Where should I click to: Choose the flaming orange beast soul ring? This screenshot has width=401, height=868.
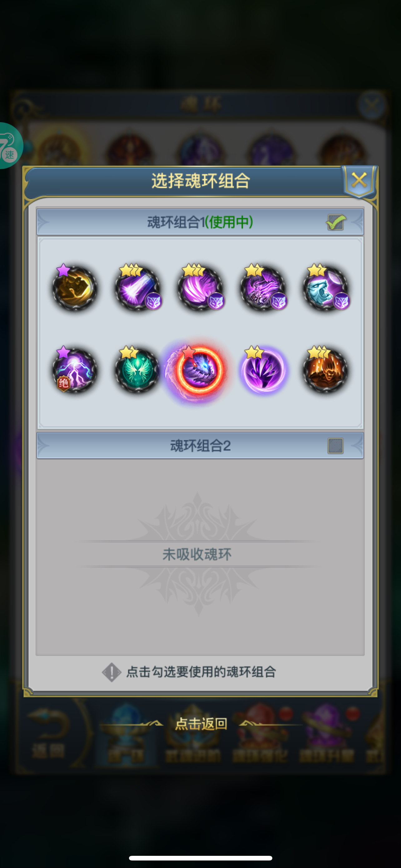click(x=326, y=370)
